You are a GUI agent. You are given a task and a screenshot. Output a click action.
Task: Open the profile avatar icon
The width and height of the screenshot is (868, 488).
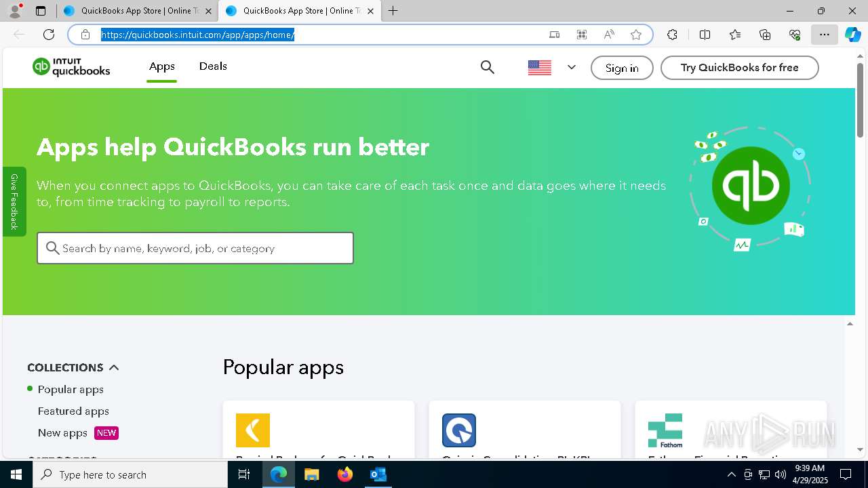tap(15, 10)
